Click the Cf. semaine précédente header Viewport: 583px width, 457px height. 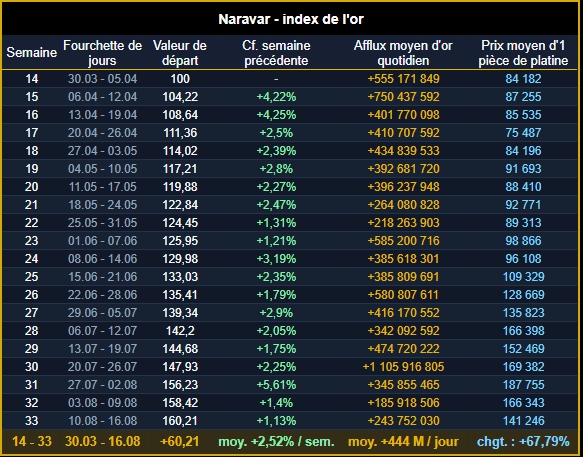click(x=276, y=53)
